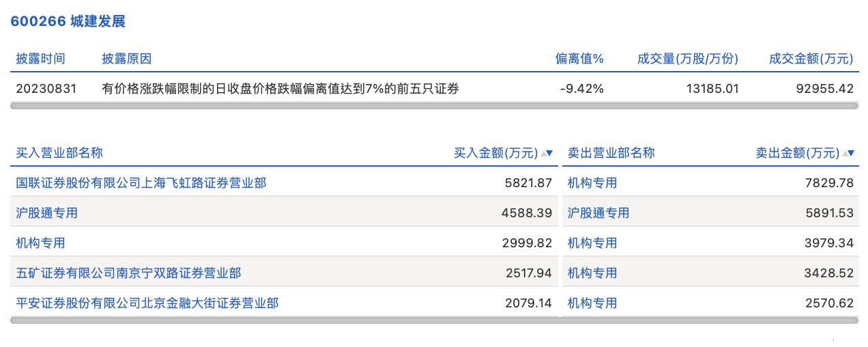Open the 600266 城建发展 stock title link
The height and width of the screenshot is (347, 868).
[x=68, y=21]
